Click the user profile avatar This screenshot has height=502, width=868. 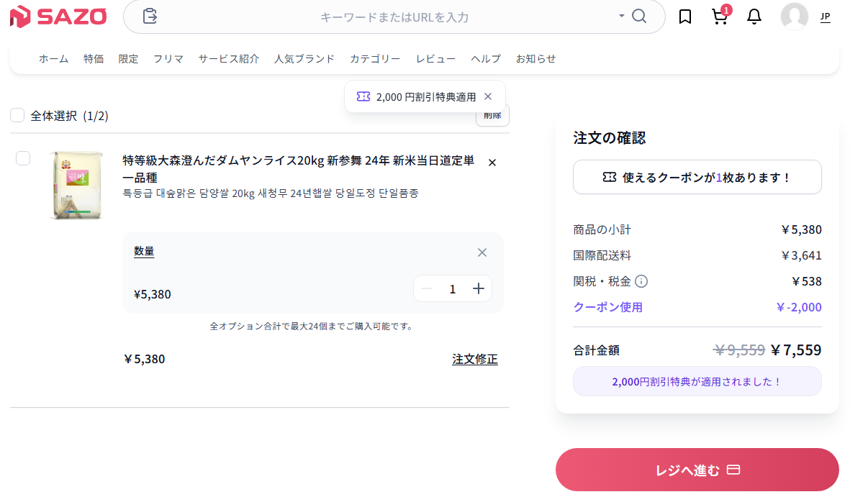(794, 17)
